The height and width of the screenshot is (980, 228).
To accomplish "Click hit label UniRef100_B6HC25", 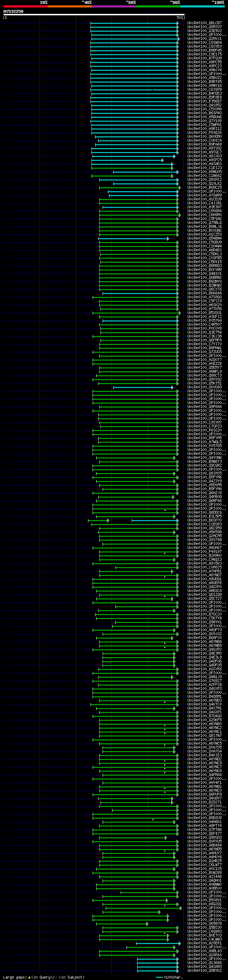I will click(x=204, y=188).
